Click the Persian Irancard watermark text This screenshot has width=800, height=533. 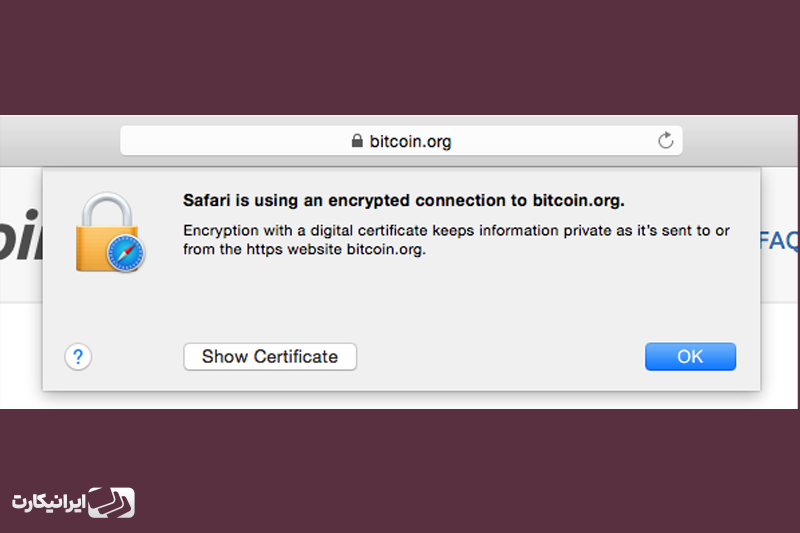(x=48, y=502)
